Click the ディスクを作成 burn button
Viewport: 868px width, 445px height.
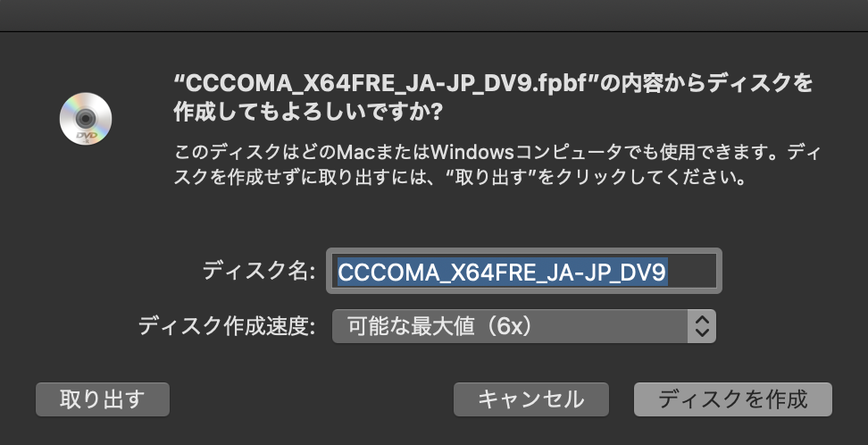[733, 399]
